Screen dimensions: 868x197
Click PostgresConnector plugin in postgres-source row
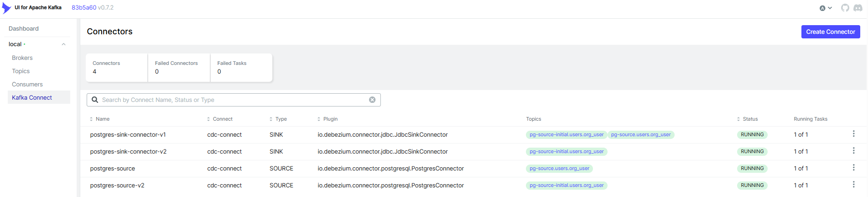tap(391, 169)
